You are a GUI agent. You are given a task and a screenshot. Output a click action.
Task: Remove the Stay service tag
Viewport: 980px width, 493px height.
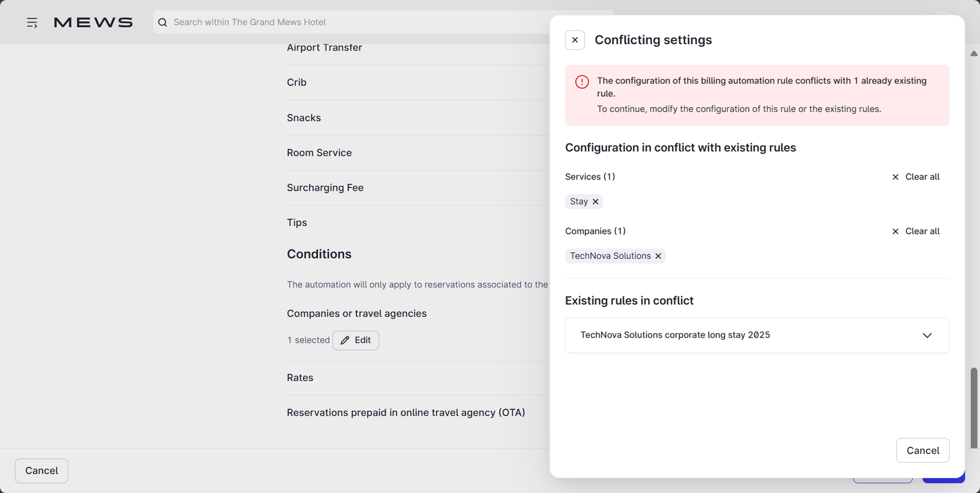pyautogui.click(x=596, y=202)
